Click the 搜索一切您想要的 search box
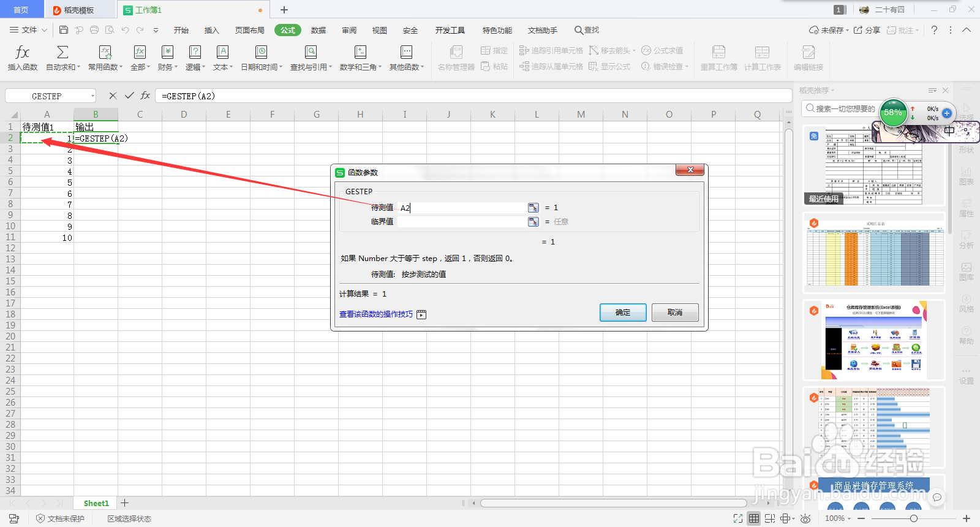 [x=845, y=108]
